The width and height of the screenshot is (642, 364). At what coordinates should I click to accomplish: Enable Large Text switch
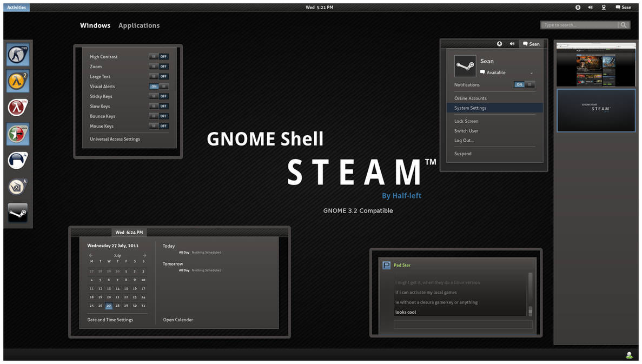click(159, 77)
